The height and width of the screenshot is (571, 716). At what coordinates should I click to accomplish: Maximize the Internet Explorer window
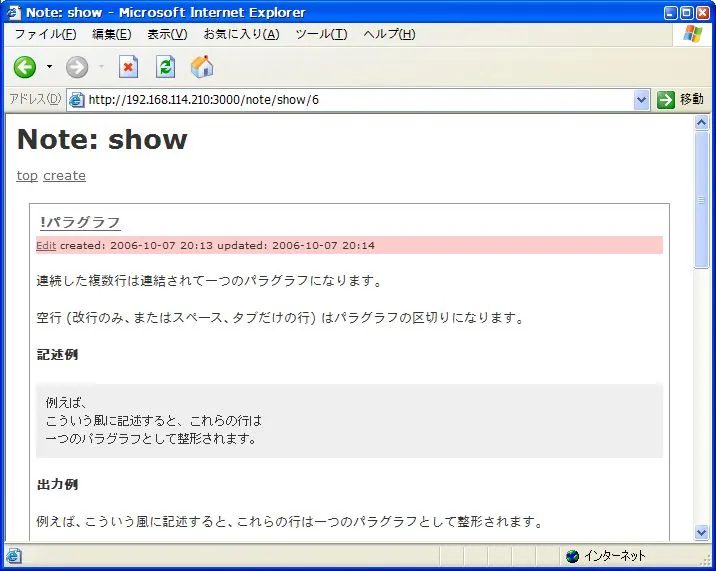click(x=687, y=13)
